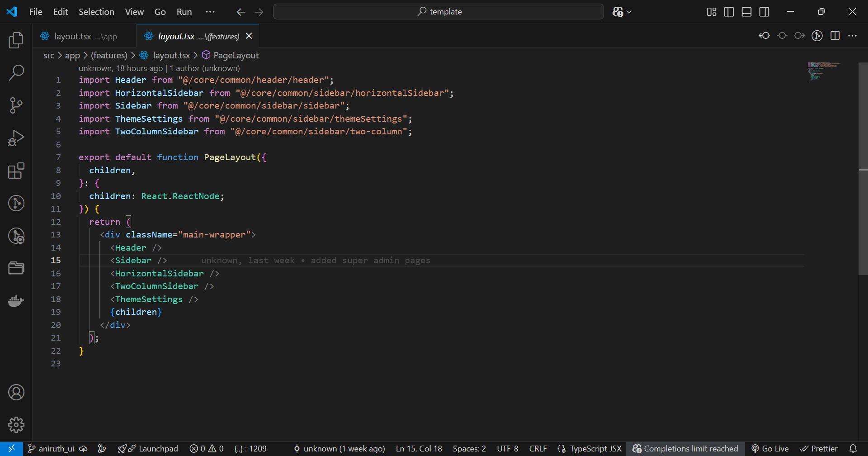Open the Search view icon
Viewport: 868px width, 456px height.
[16, 73]
